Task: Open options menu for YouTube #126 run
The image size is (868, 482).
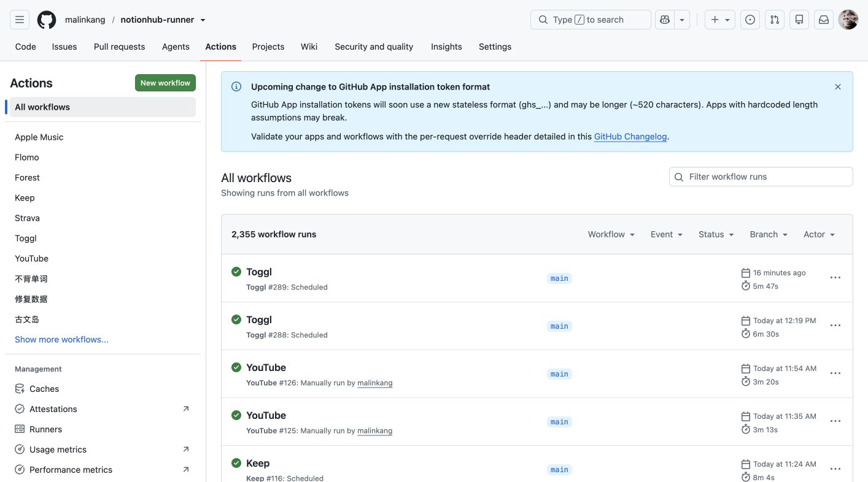Action: (x=835, y=373)
